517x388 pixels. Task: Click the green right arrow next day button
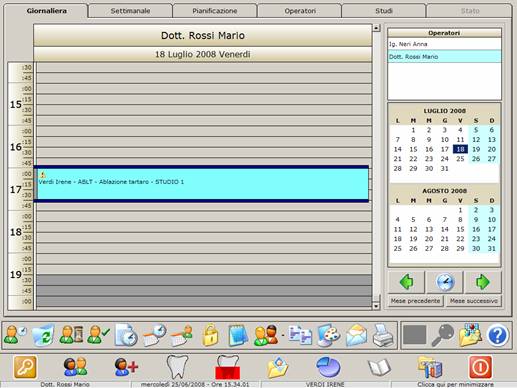click(483, 282)
